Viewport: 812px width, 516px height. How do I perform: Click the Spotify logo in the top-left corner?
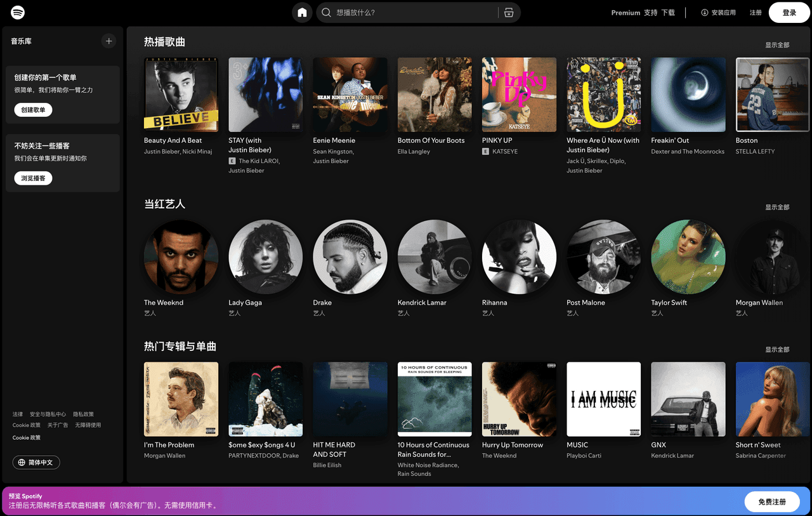[18, 12]
